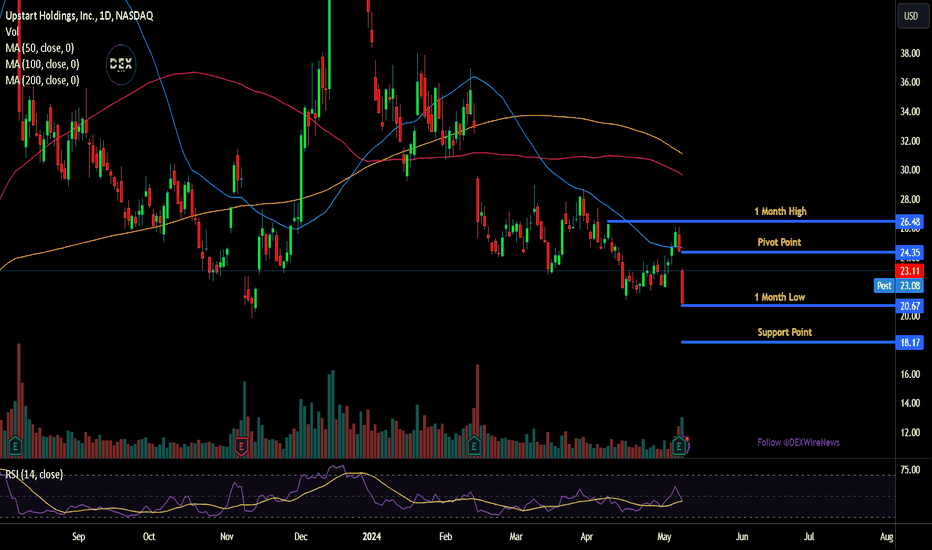Click the USD currency button

pos(911,16)
